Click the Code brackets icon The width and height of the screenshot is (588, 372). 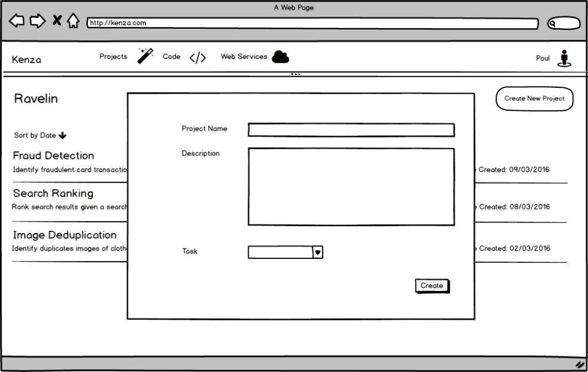pyautogui.click(x=198, y=57)
